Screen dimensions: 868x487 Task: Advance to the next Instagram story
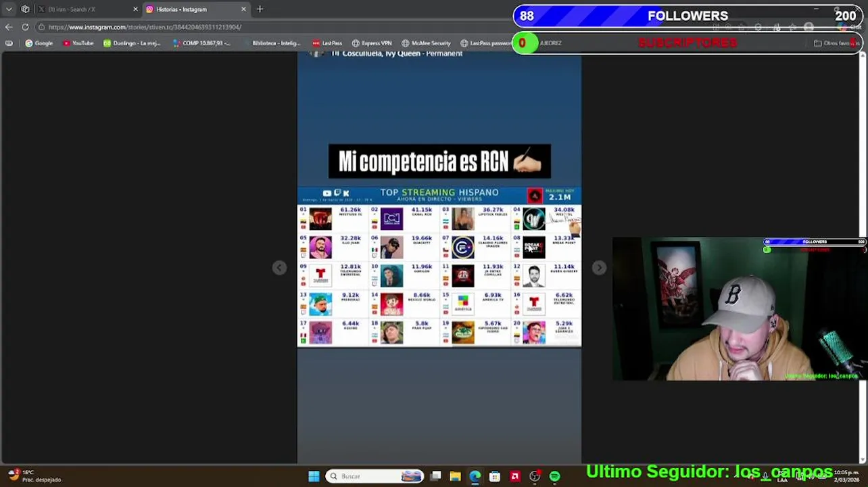point(599,268)
